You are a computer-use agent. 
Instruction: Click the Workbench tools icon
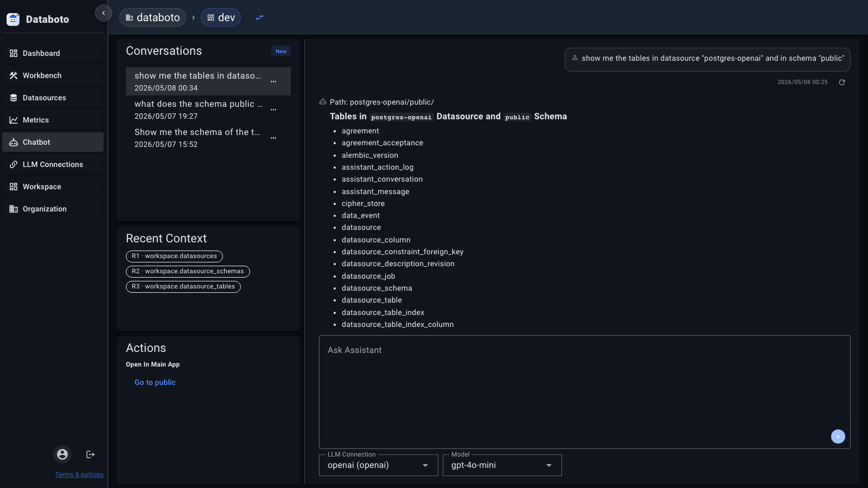[14, 75]
